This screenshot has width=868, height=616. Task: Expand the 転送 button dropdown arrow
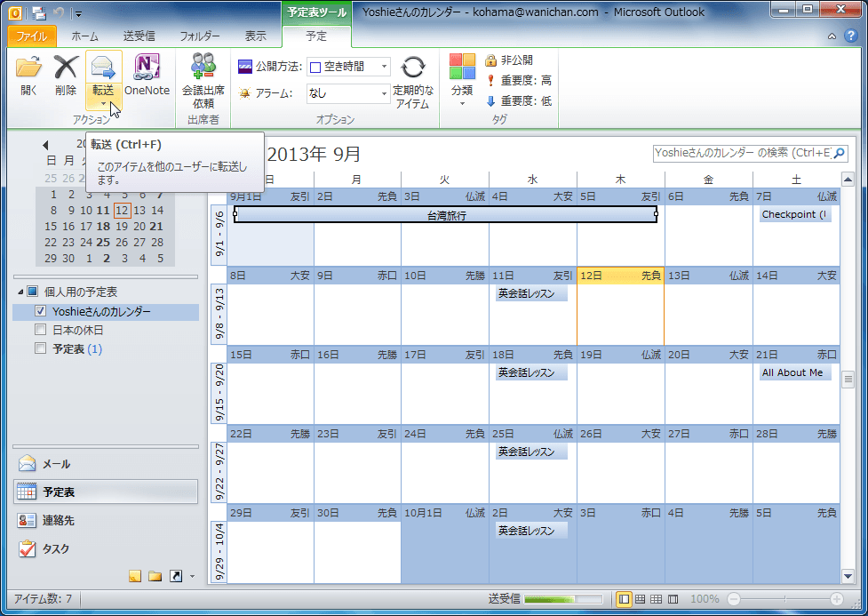click(x=104, y=104)
